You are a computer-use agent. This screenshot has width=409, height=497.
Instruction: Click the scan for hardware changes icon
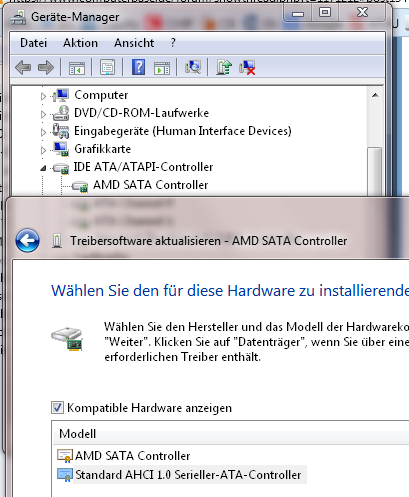tap(193, 67)
